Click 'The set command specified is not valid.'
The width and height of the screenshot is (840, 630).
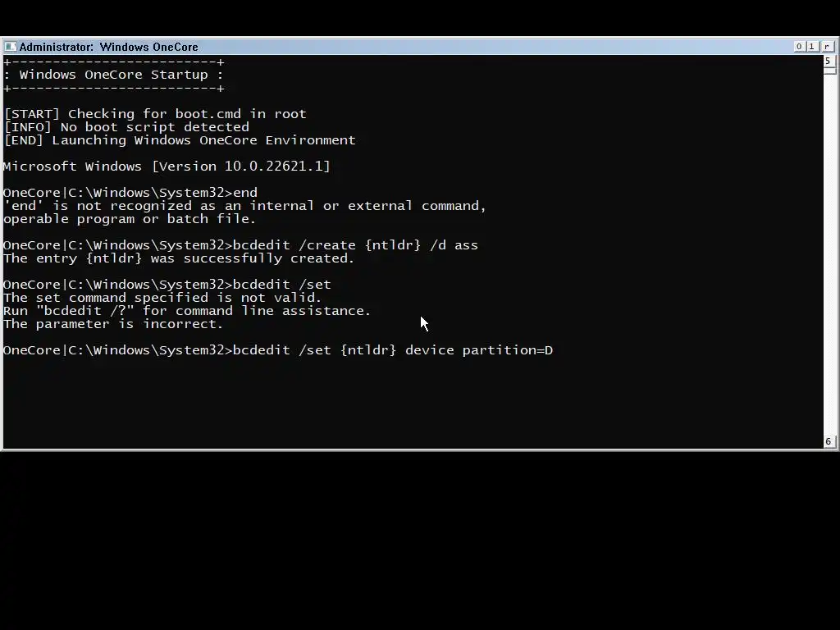(x=162, y=298)
